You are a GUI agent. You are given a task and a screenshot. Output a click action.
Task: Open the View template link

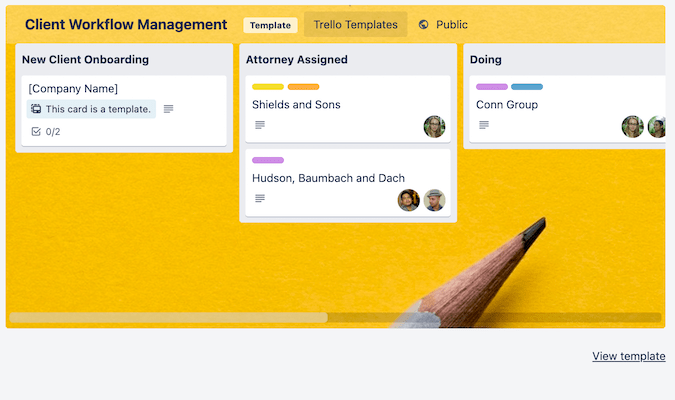point(628,356)
